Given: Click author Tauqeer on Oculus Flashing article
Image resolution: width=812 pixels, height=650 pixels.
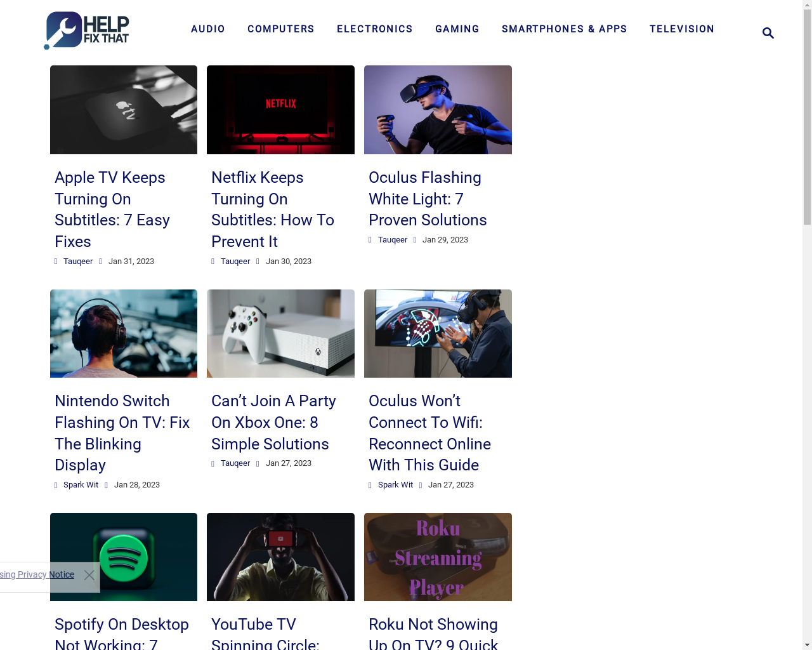Looking at the screenshot, I should 393,240.
